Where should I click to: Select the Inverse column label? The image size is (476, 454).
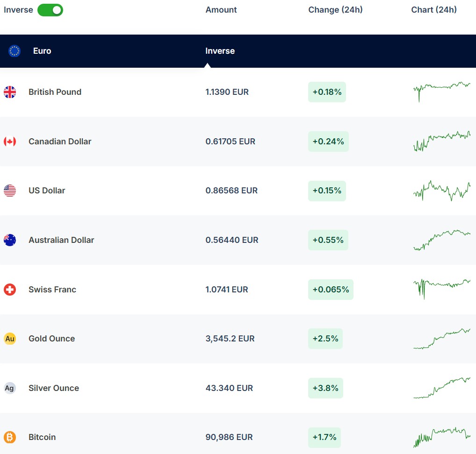pyautogui.click(x=220, y=51)
